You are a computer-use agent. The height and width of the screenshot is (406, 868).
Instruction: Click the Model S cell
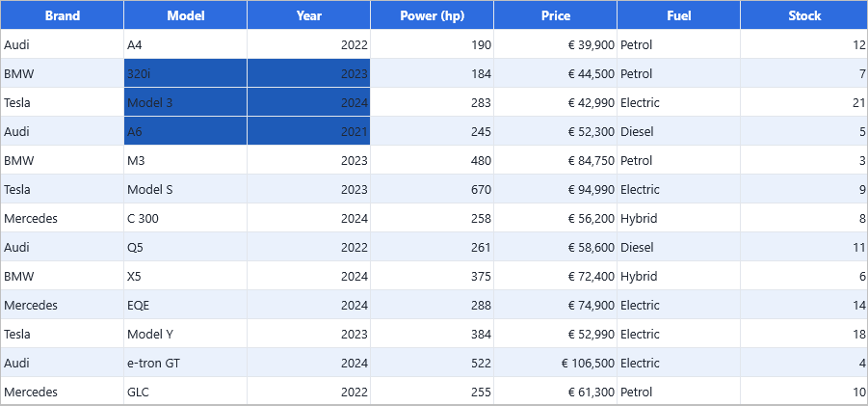pyautogui.click(x=185, y=189)
